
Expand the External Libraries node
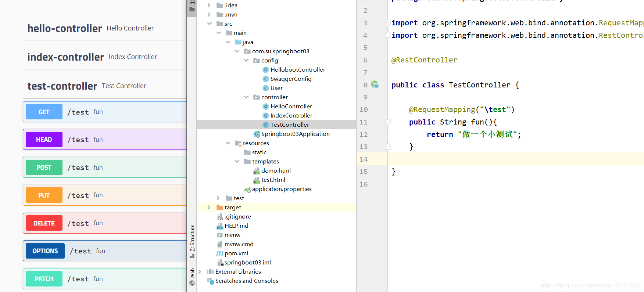tap(200, 271)
